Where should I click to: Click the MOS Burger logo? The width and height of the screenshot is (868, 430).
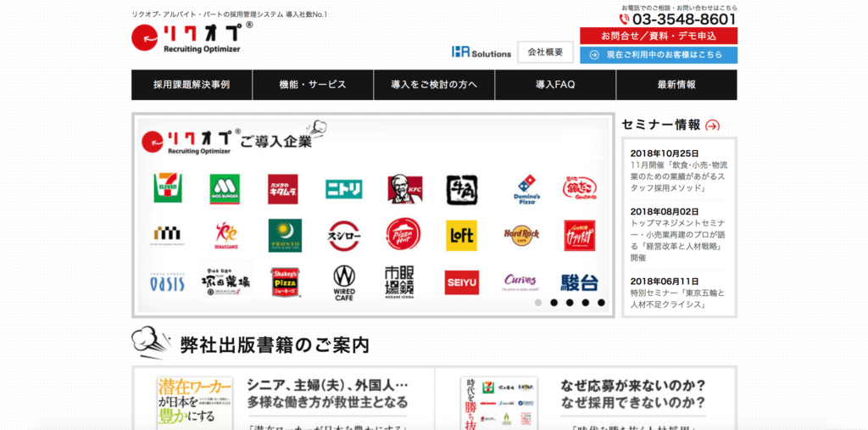pyautogui.click(x=224, y=189)
